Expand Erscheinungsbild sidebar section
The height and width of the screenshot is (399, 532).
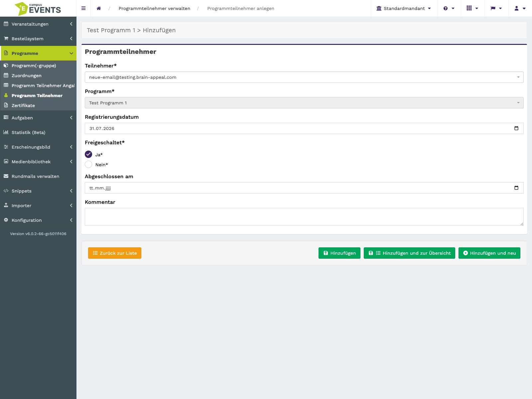point(38,147)
